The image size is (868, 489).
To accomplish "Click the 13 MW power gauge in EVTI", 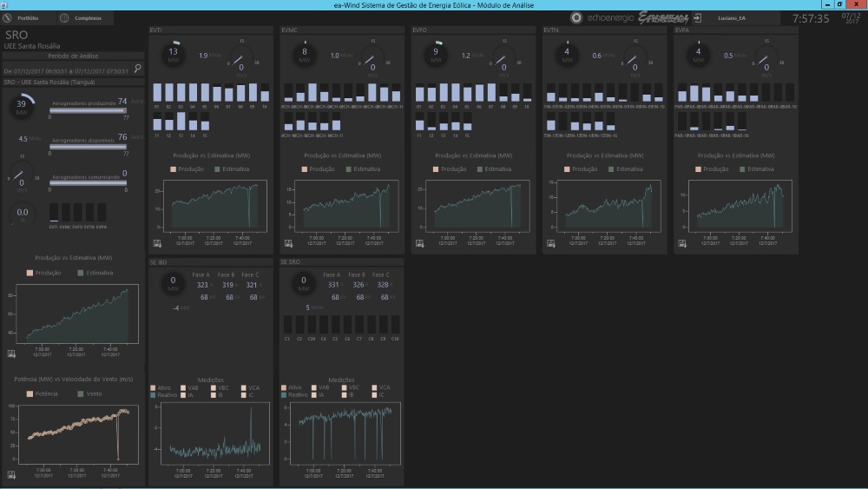I will click(174, 54).
